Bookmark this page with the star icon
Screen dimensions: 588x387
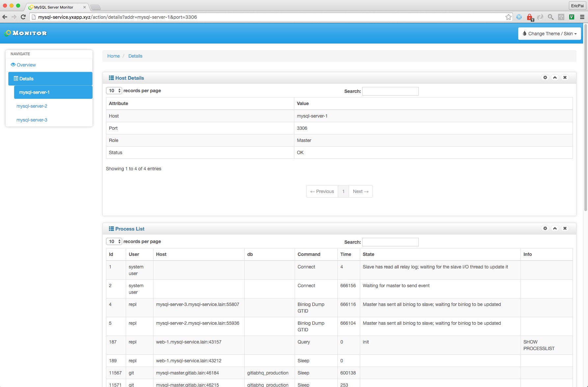pos(508,17)
